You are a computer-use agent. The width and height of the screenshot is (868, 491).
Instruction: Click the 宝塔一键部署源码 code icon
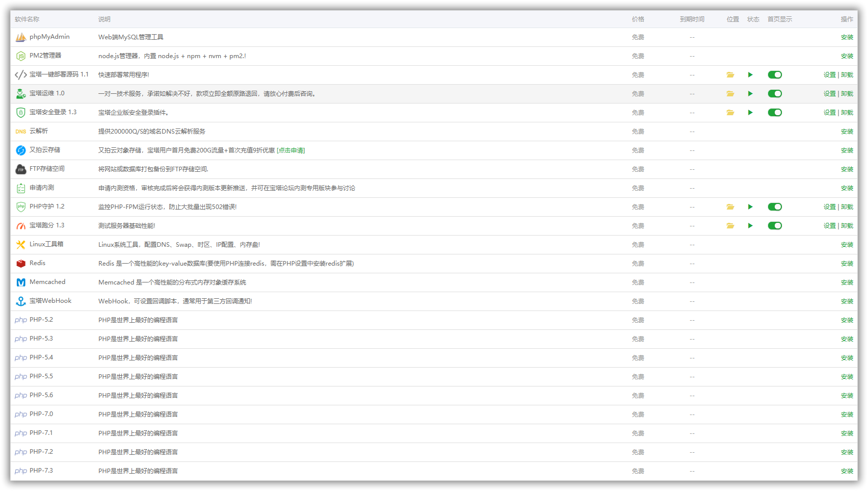21,75
